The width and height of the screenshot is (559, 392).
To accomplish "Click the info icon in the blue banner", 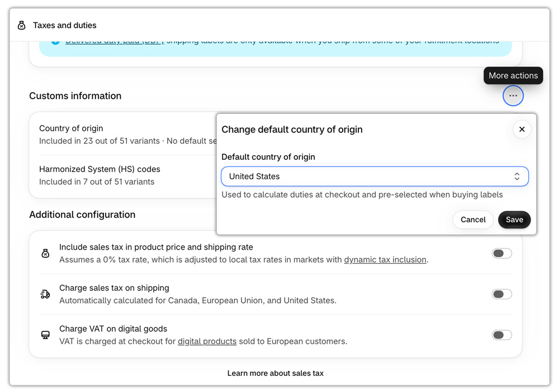I will point(55,42).
